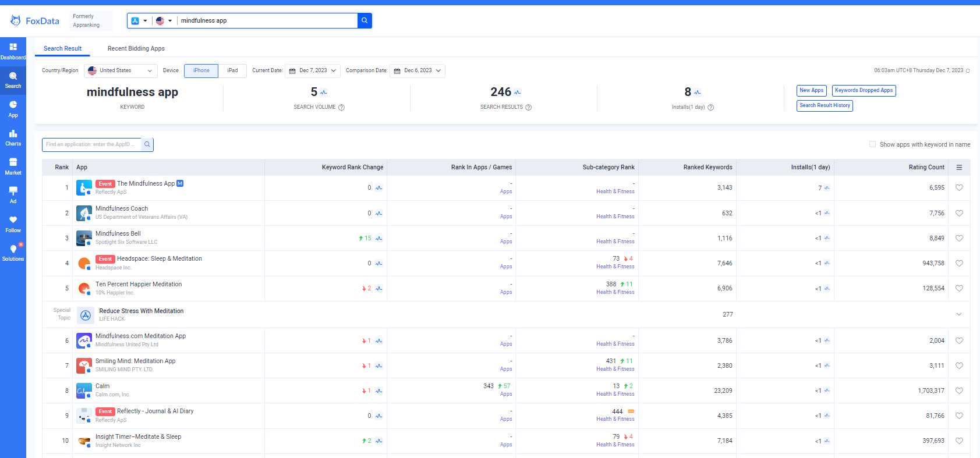Open the app store platform dropdown
This screenshot has height=458, width=980.
[x=139, y=21]
